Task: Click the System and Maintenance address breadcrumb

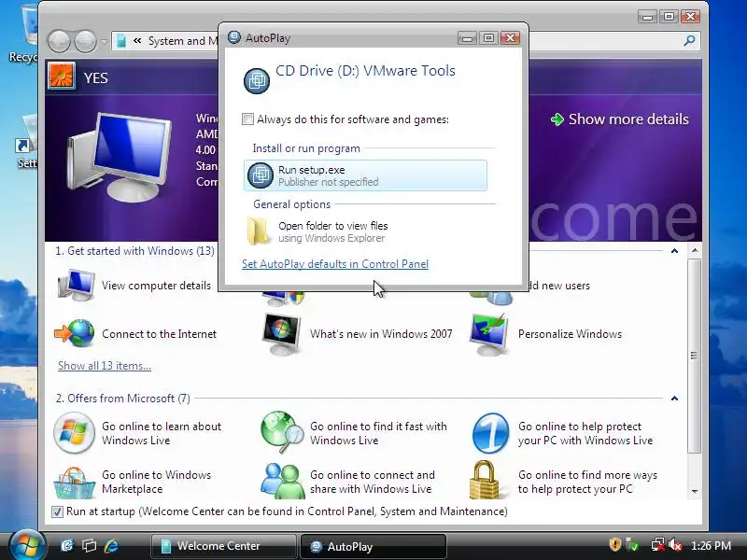Action: pos(183,41)
